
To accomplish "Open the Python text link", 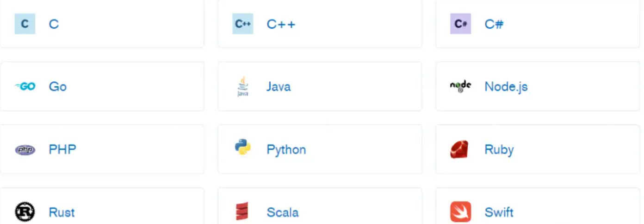I will point(286,150).
